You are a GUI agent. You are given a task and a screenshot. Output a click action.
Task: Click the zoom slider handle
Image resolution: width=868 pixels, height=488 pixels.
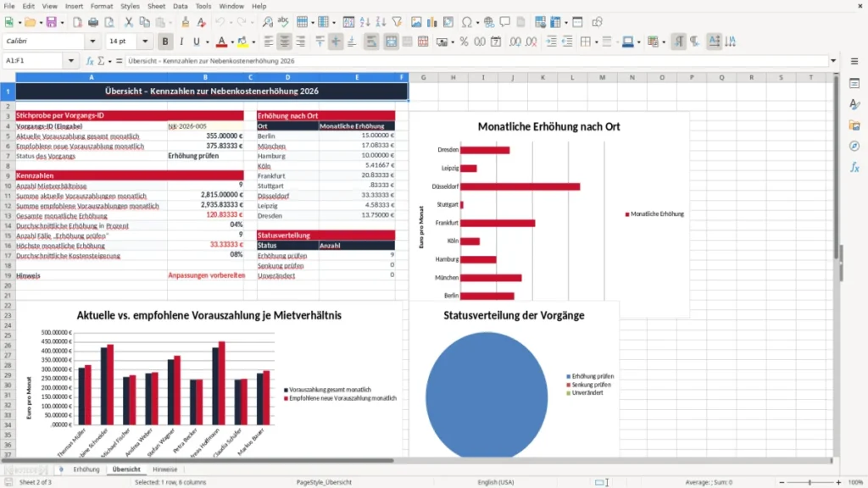(810, 482)
